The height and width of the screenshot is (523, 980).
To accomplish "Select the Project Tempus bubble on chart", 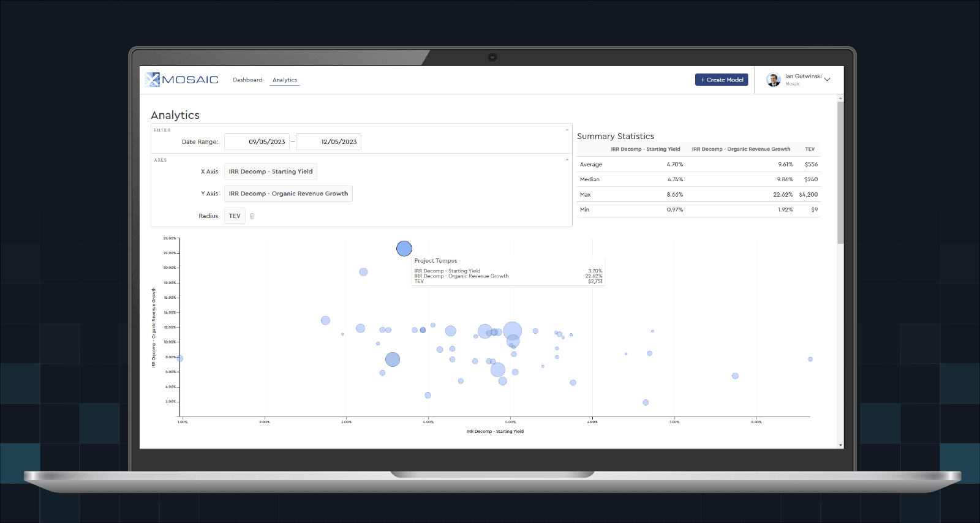I will pos(404,249).
